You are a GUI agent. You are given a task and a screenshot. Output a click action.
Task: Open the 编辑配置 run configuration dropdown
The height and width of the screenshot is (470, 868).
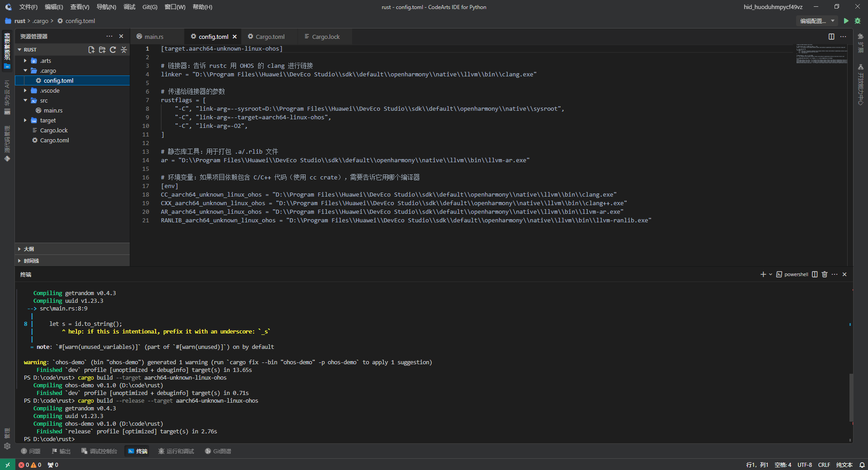817,21
